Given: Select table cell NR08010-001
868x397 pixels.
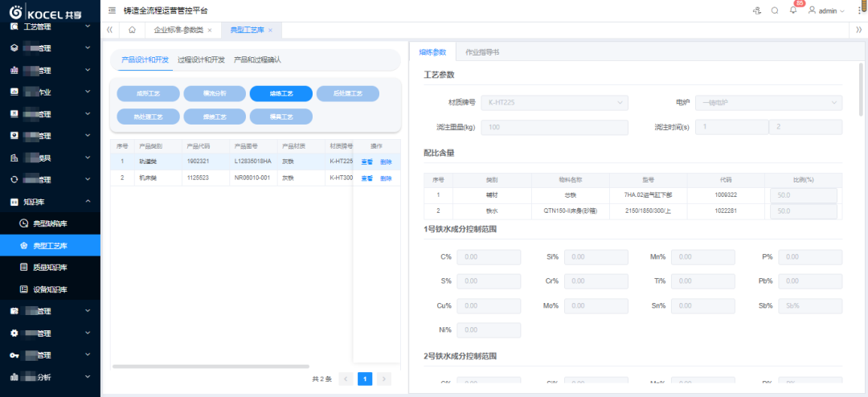Looking at the screenshot, I should tap(252, 178).
